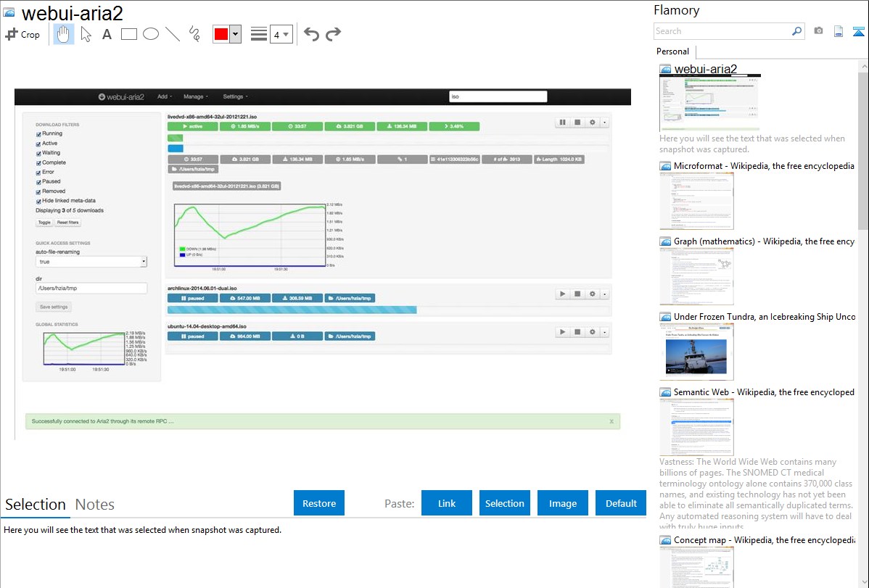Expand the Settings menu in webui-aria2
The width and height of the screenshot is (869, 588).
coord(235,96)
